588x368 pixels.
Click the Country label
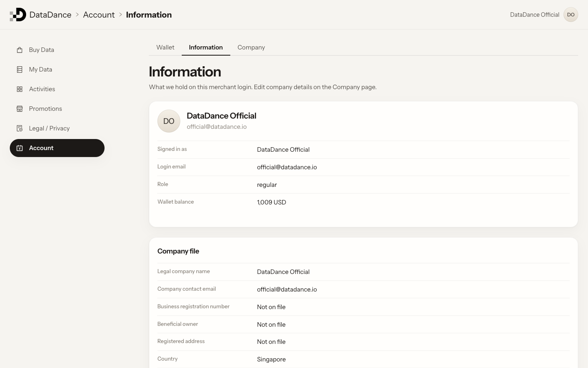click(x=167, y=359)
